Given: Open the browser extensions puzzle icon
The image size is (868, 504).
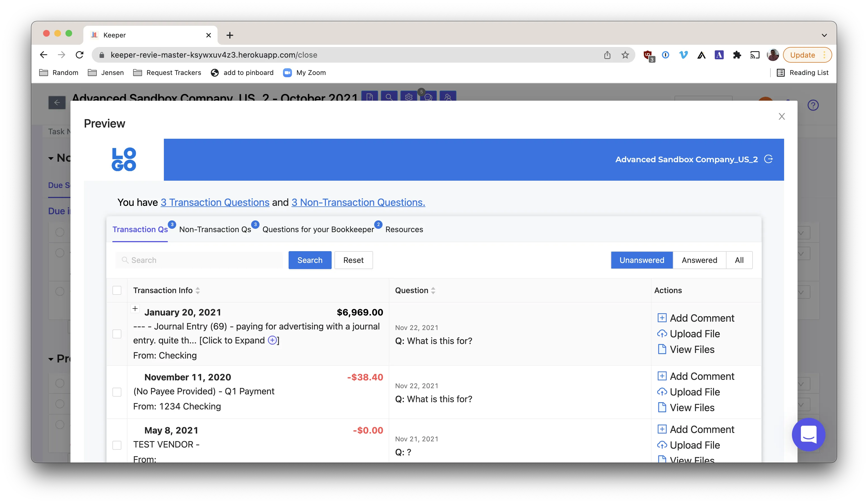Looking at the screenshot, I should pyautogui.click(x=737, y=55).
